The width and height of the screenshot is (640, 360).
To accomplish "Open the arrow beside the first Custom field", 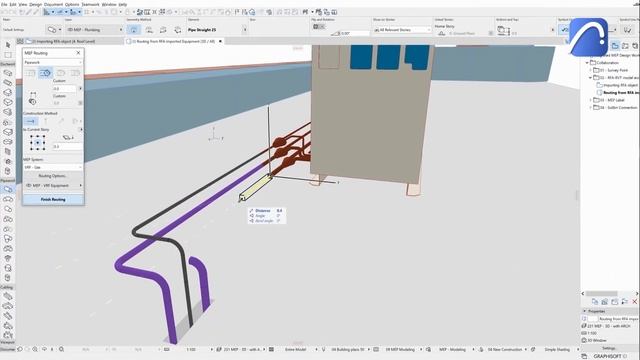I will pyautogui.click(x=80, y=88).
